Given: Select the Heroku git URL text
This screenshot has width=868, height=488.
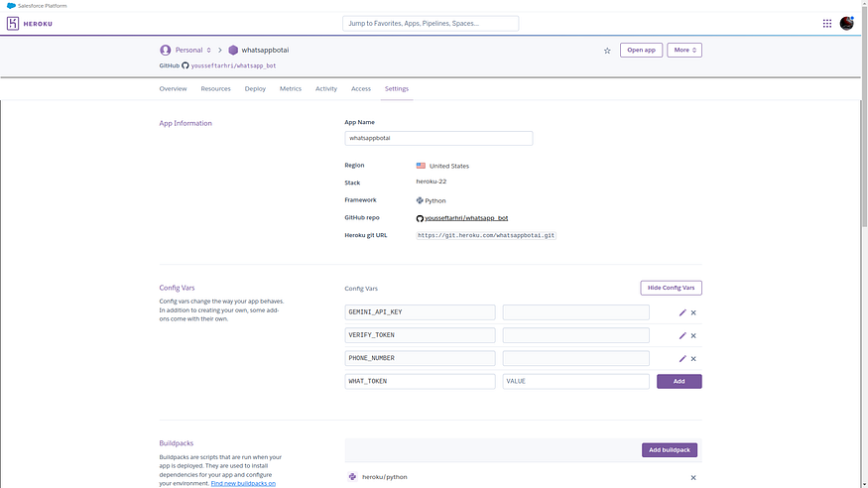Looking at the screenshot, I should [x=486, y=235].
